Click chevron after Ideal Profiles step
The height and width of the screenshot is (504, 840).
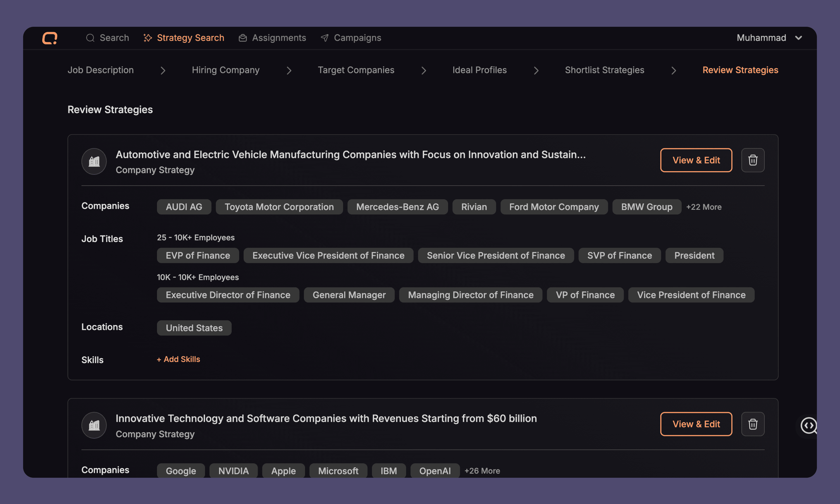[x=536, y=70]
